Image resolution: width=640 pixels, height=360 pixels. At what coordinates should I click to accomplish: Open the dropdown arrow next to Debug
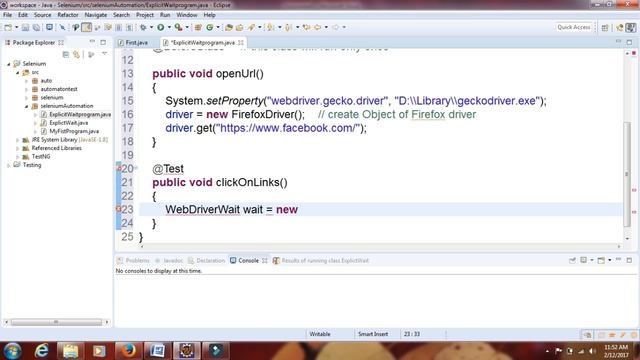coord(151,27)
